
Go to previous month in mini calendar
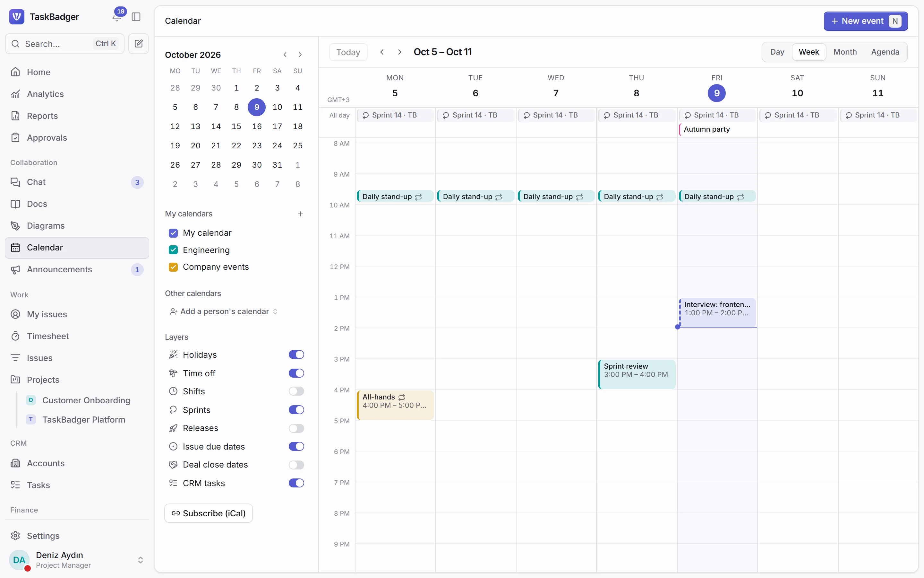285,55
